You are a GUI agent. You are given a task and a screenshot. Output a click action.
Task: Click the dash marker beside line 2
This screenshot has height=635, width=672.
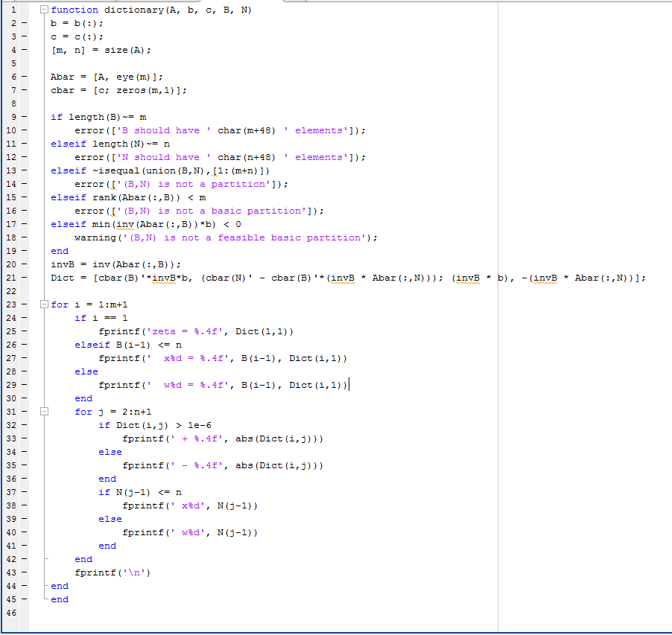(x=22, y=23)
